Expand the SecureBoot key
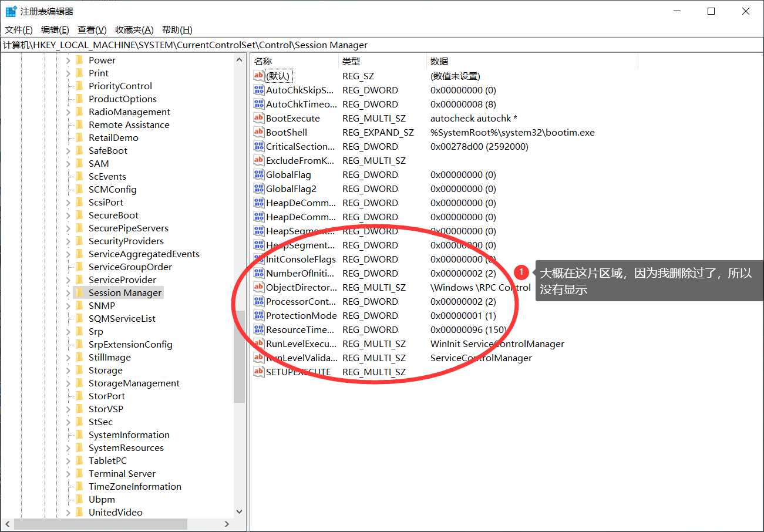764x532 pixels. (68, 215)
